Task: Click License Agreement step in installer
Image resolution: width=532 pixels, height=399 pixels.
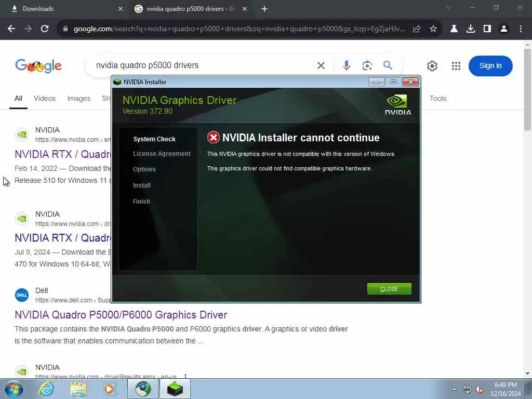Action: tap(162, 154)
